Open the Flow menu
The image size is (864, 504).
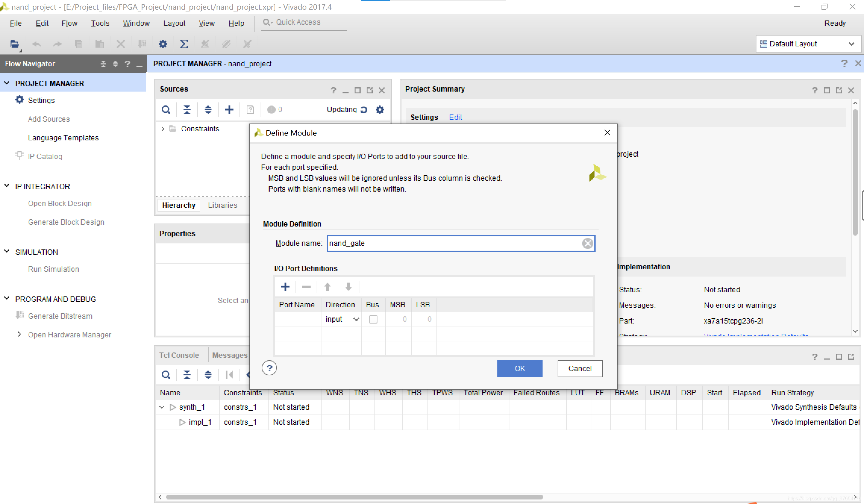pos(69,23)
